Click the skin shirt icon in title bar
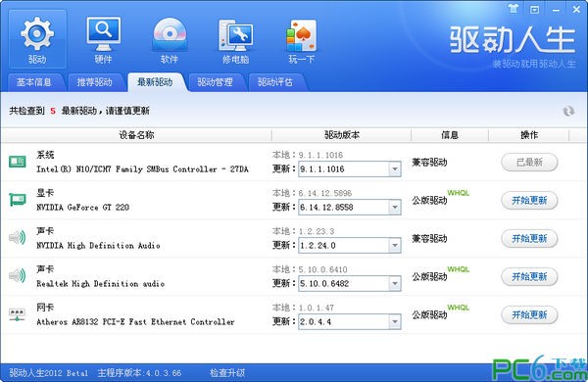Image resolution: width=588 pixels, height=382 pixels. (x=513, y=8)
